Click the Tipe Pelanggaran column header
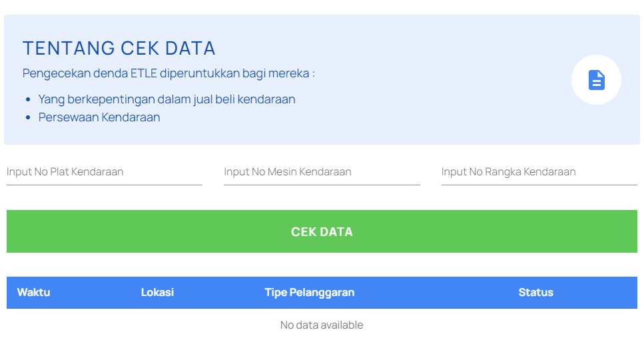 pos(309,293)
